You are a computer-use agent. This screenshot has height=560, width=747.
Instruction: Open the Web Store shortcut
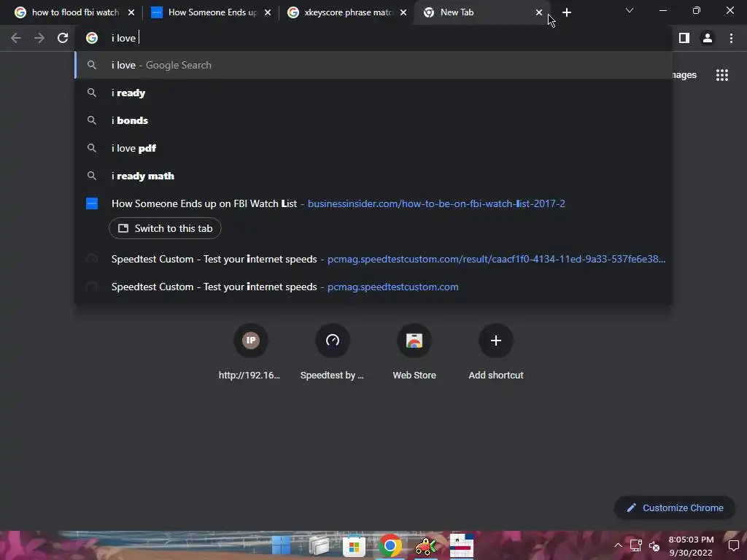click(x=414, y=352)
